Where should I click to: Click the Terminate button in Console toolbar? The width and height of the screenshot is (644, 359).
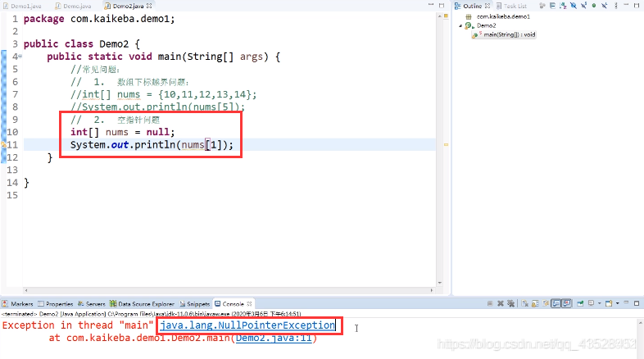(x=490, y=303)
